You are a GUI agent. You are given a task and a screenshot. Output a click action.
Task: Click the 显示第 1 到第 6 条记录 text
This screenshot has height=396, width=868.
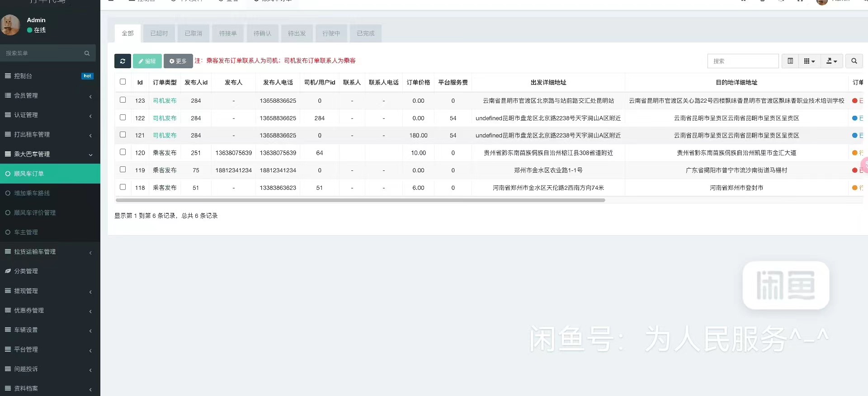coord(145,216)
